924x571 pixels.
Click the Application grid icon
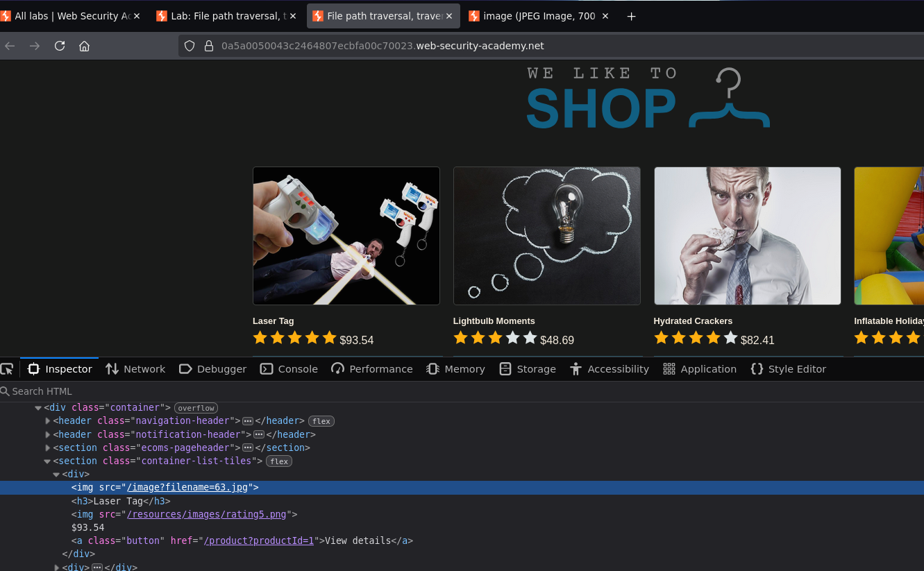[669, 369]
